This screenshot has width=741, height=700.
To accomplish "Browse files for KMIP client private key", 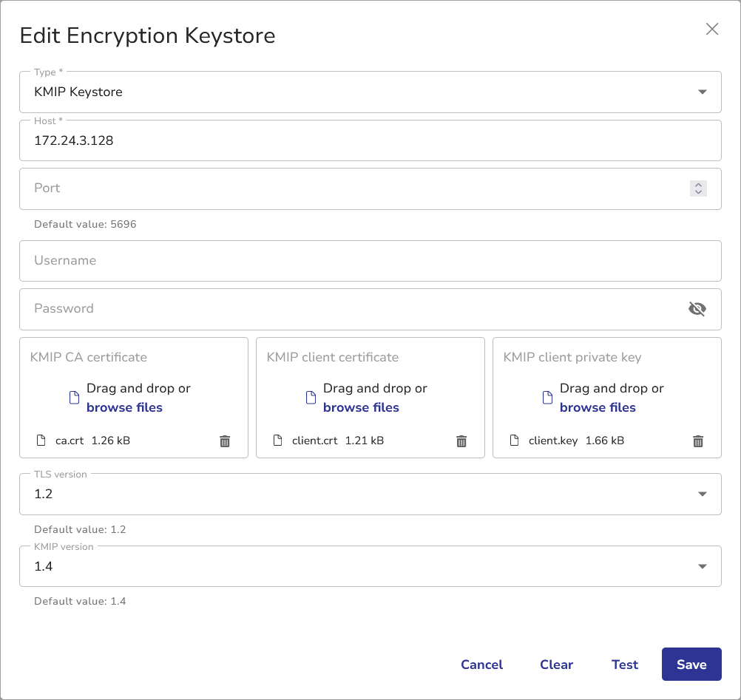I will (x=598, y=407).
